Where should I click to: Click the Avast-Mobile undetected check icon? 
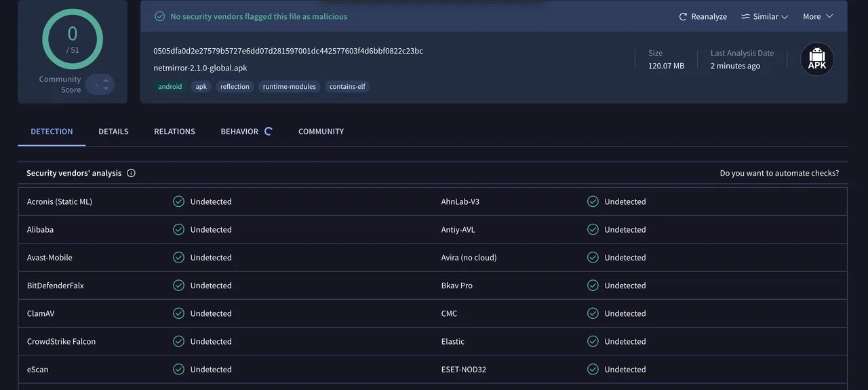178,258
